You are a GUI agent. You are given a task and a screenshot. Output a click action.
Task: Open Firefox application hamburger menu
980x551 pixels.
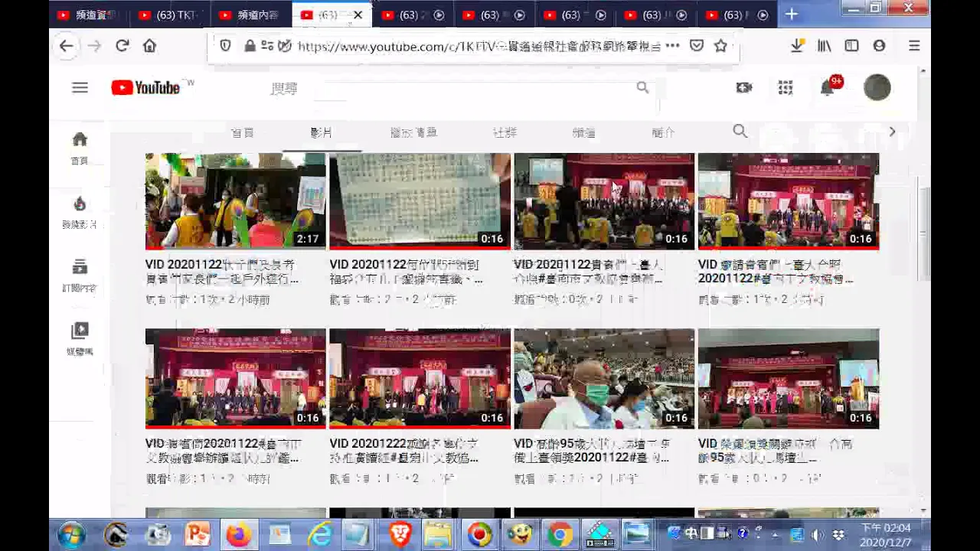[914, 46]
